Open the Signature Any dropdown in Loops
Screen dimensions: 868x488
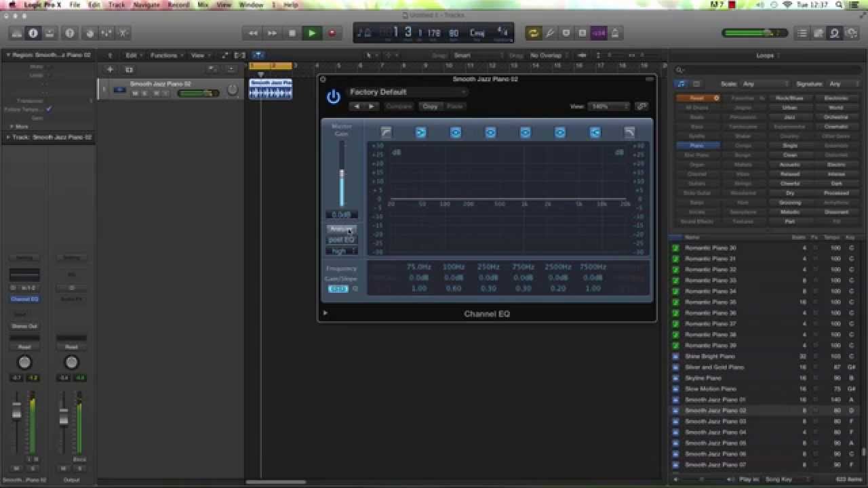(x=844, y=84)
